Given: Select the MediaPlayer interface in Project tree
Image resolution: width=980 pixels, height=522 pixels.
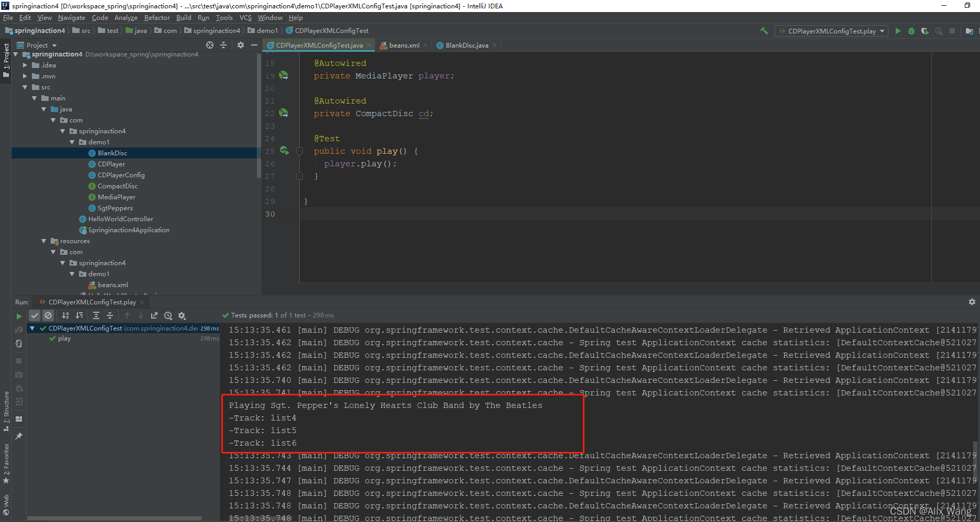Looking at the screenshot, I should click(x=116, y=197).
